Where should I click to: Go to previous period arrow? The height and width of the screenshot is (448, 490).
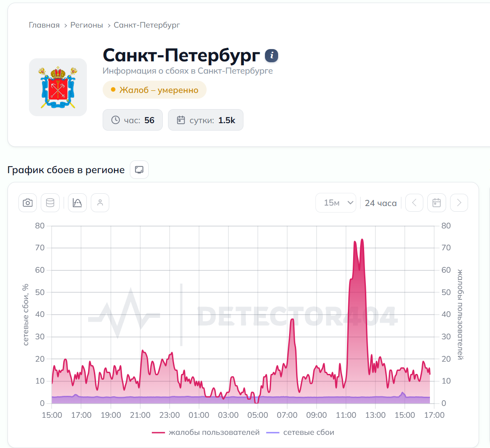click(x=414, y=203)
